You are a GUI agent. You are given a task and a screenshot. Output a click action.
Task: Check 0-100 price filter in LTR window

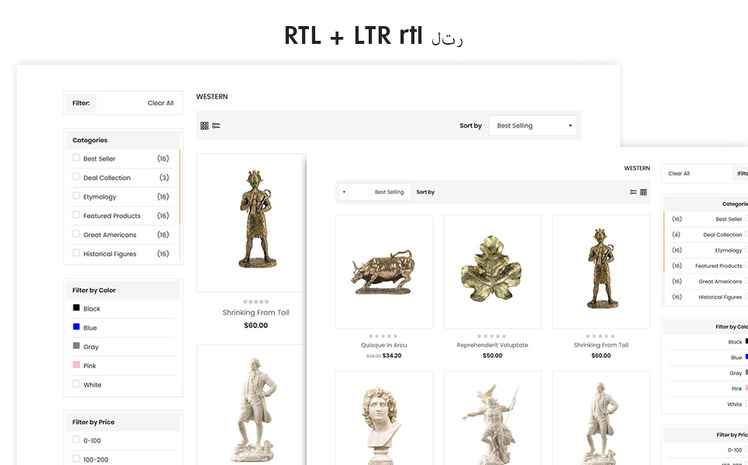[x=76, y=439]
